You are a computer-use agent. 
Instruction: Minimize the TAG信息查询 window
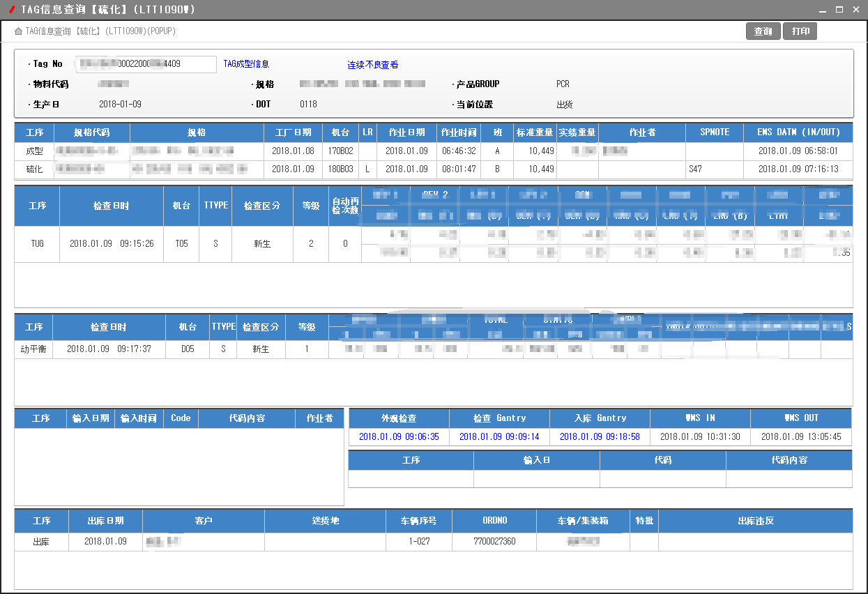[823, 9]
